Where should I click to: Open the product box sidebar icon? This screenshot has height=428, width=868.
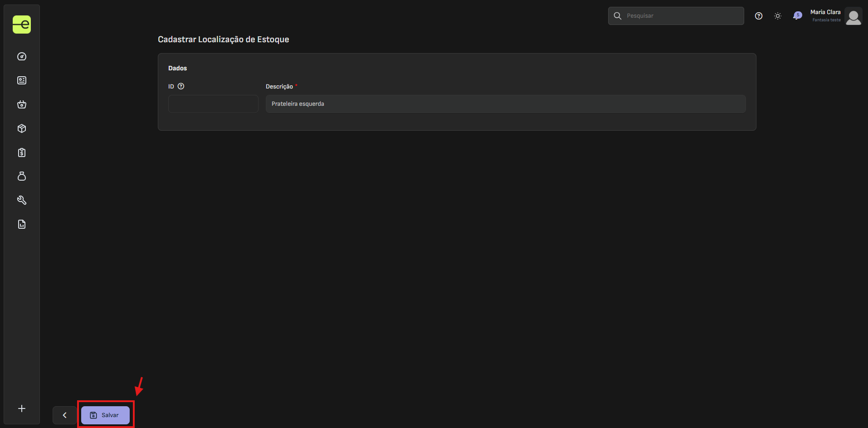(x=22, y=128)
